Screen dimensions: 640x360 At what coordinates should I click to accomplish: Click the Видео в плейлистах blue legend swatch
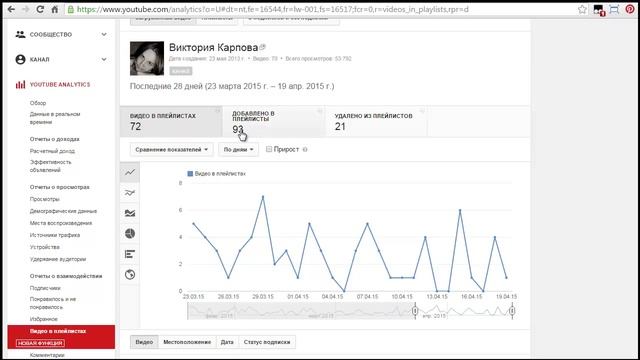click(190, 173)
